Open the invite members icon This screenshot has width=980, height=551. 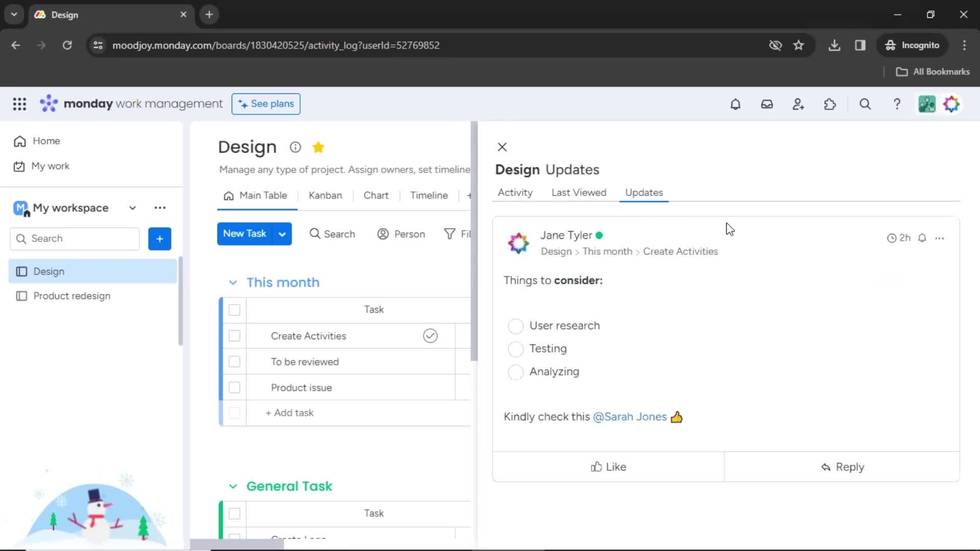[x=799, y=104]
